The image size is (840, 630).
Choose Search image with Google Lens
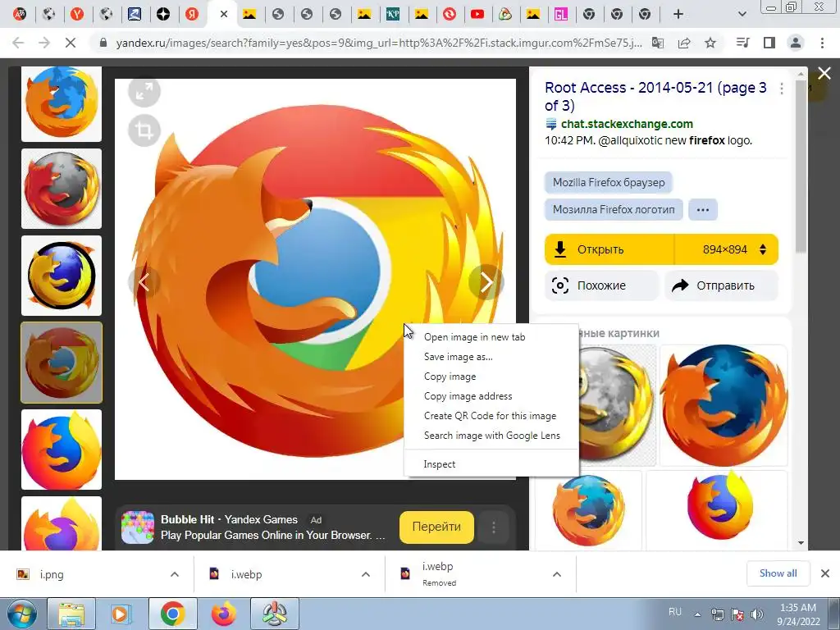[x=491, y=436]
